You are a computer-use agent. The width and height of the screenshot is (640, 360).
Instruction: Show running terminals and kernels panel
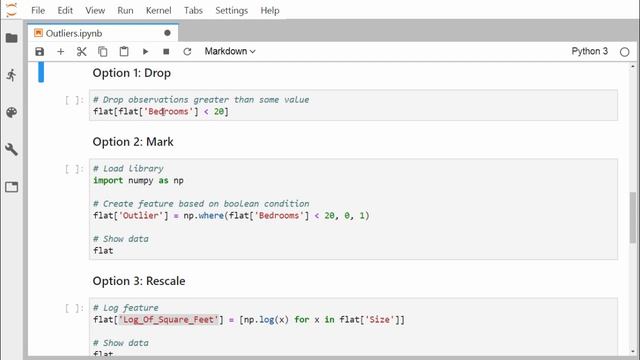[12, 75]
